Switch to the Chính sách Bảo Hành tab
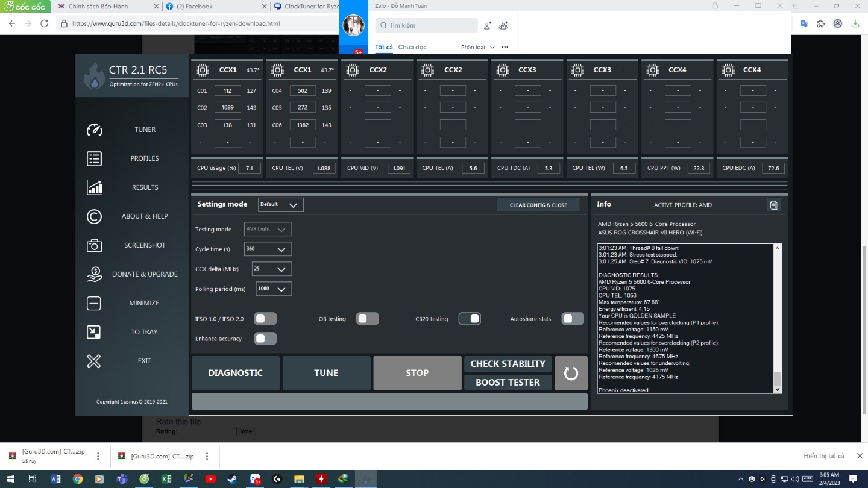The image size is (868, 488). tap(108, 7)
